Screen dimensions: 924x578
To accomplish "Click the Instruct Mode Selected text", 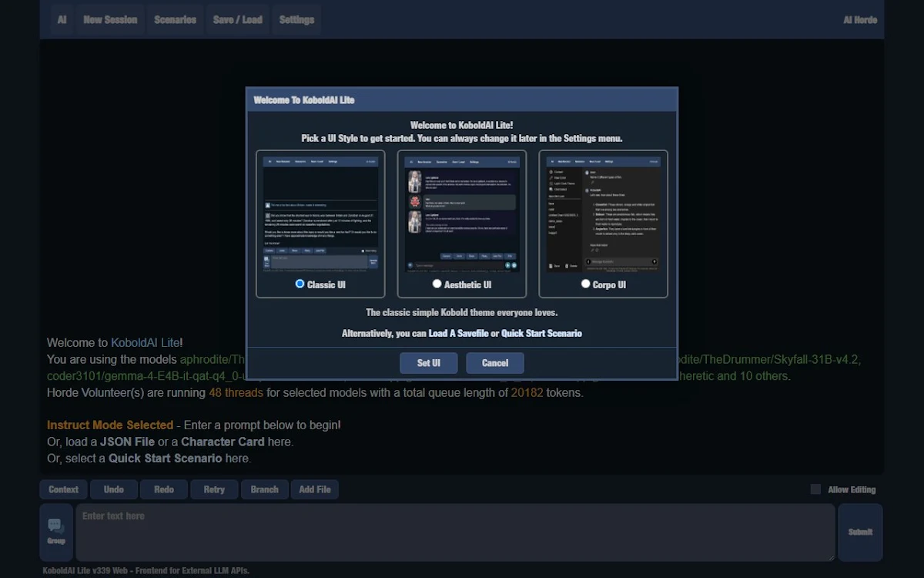I will tap(110, 425).
